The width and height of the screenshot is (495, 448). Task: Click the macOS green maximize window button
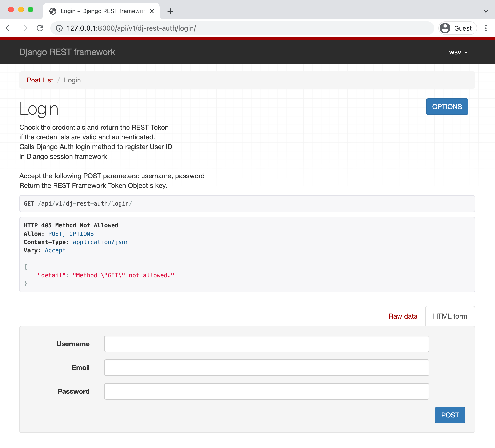31,10
